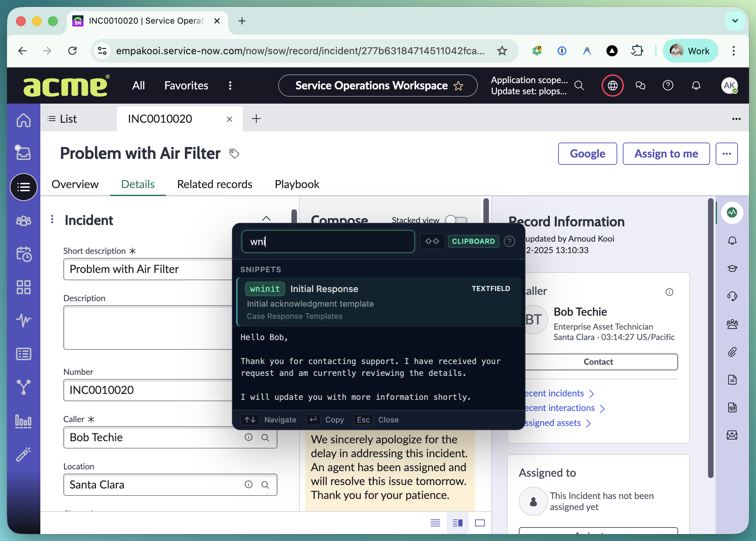Open the search magnifier in the header
Image resolution: width=756 pixels, height=541 pixels.
pos(579,85)
